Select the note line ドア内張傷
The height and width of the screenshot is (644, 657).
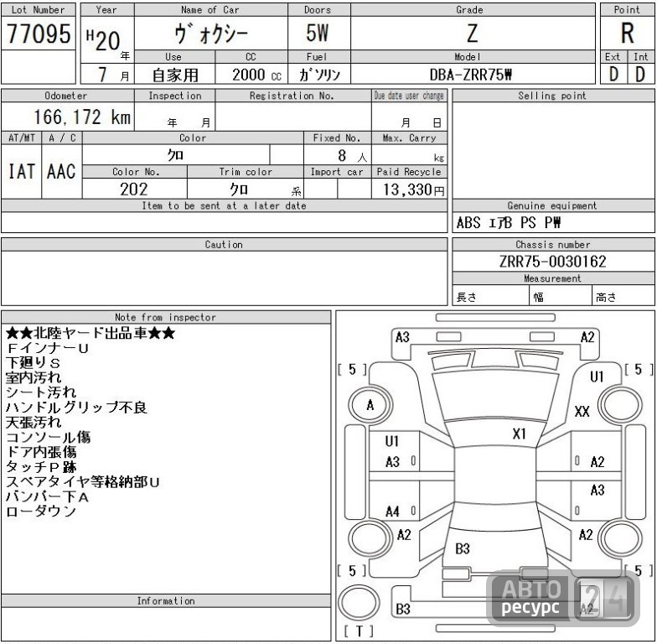coord(41,452)
